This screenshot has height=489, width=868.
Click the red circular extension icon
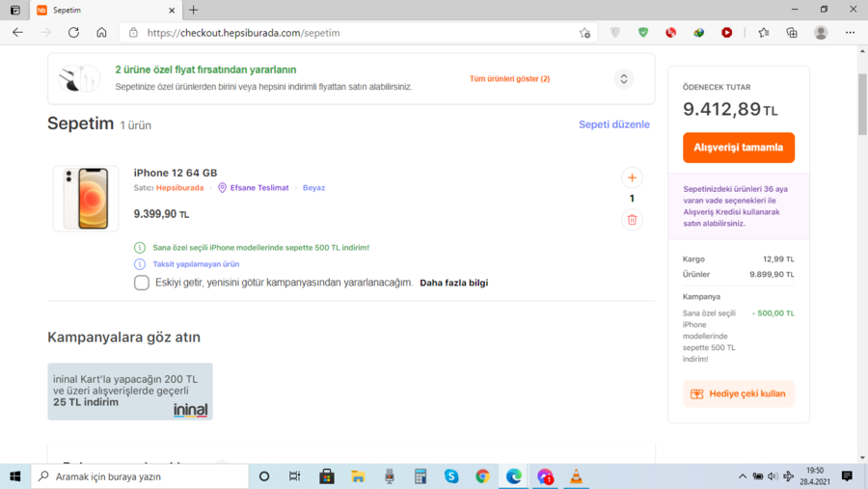671,33
